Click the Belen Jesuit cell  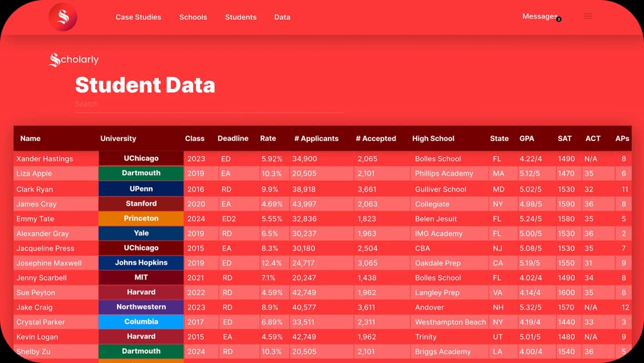coord(436,219)
